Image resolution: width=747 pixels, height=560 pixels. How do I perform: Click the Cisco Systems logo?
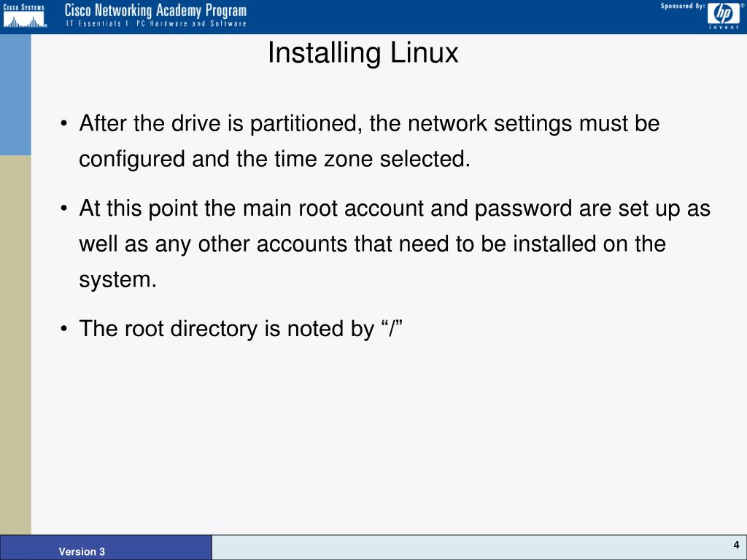tap(24, 16)
